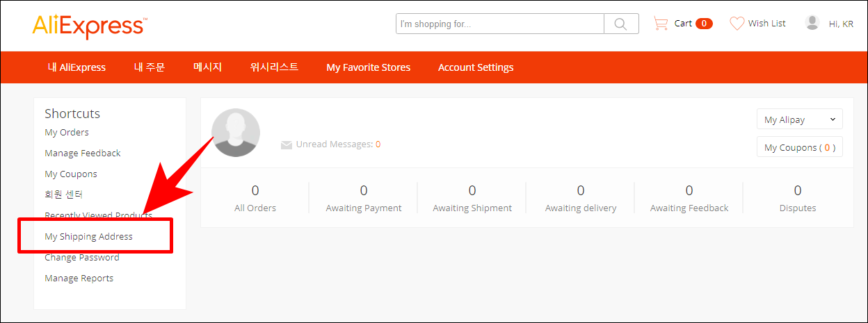Click the Shortcuts heading text
Image resolution: width=868 pixels, height=323 pixels.
(x=72, y=113)
